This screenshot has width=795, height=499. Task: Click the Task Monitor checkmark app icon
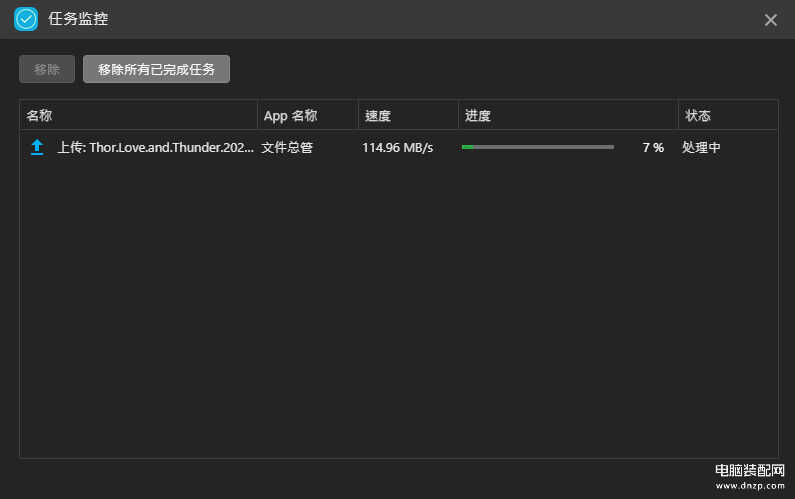coord(26,19)
